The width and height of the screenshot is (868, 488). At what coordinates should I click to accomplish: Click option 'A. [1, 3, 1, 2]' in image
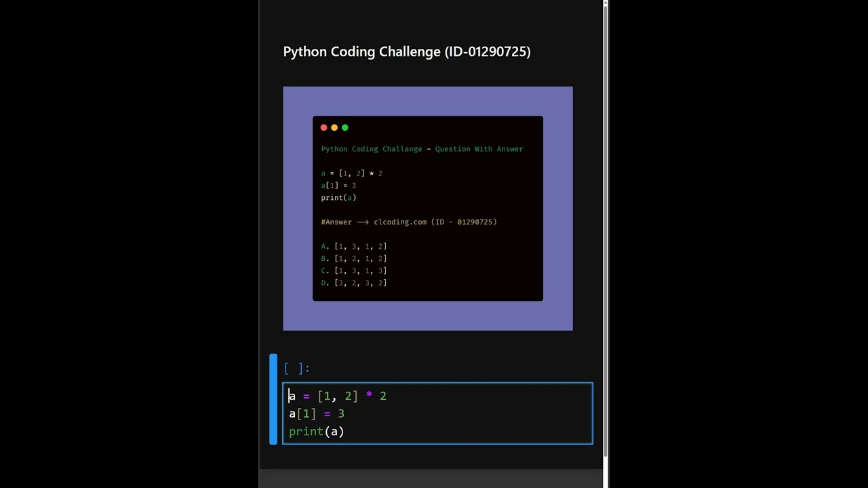tap(354, 247)
